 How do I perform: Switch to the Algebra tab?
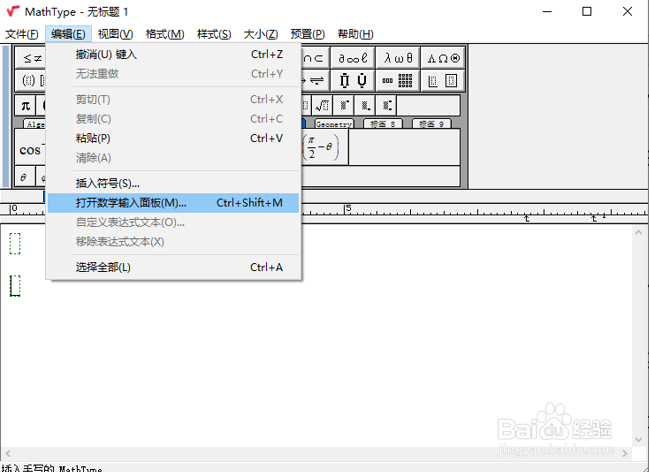pyautogui.click(x=35, y=124)
